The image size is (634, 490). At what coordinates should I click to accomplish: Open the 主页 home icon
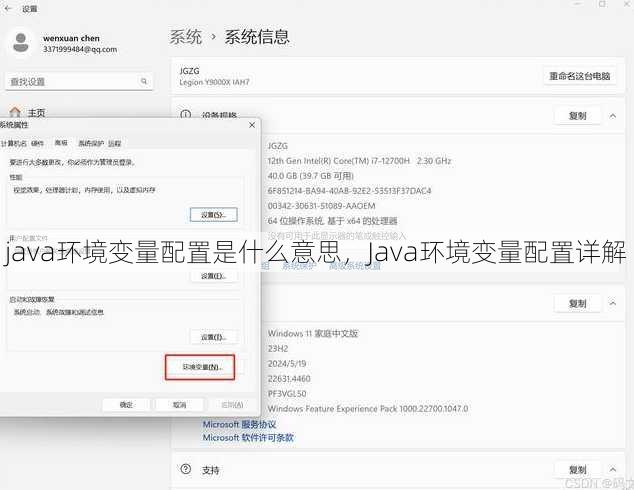15,112
